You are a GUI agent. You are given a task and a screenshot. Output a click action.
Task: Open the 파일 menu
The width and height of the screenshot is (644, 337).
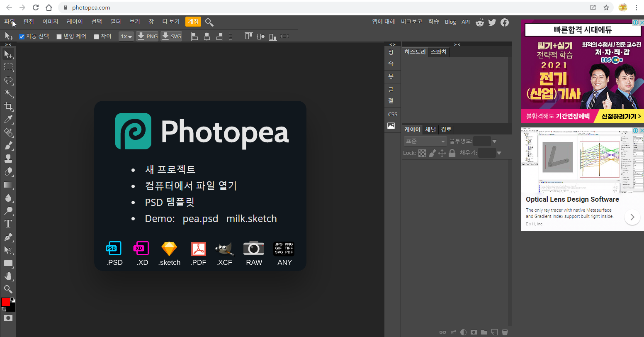pyautogui.click(x=10, y=22)
